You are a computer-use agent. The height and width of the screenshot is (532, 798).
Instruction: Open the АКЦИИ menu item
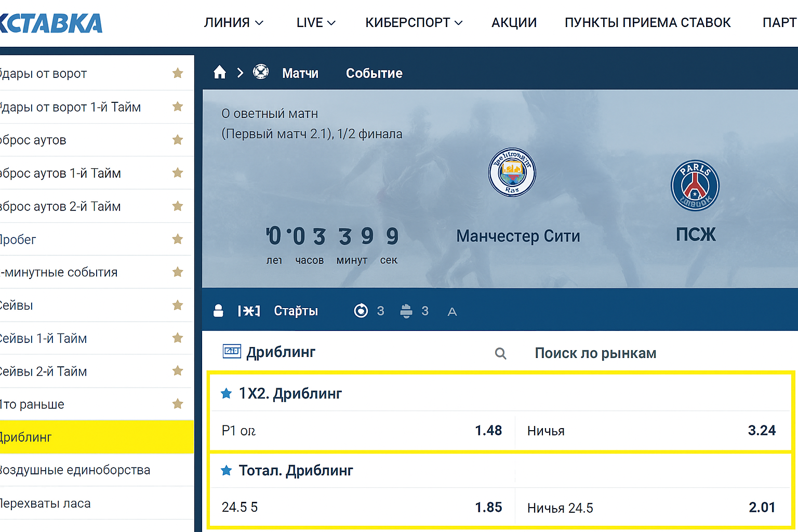[x=514, y=23]
